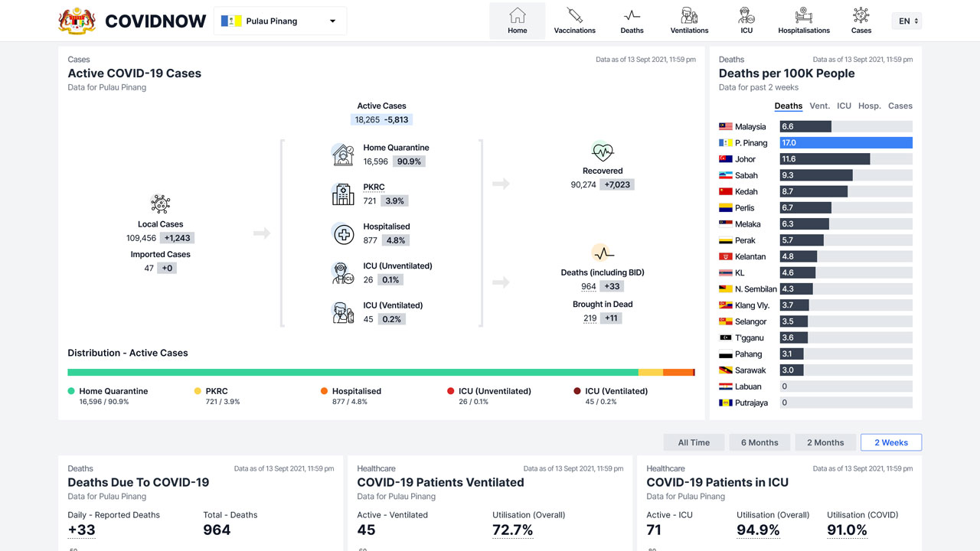Click the Malaysian coat of arms logo
The width and height of the screenshot is (980, 551).
pyautogui.click(x=77, y=21)
